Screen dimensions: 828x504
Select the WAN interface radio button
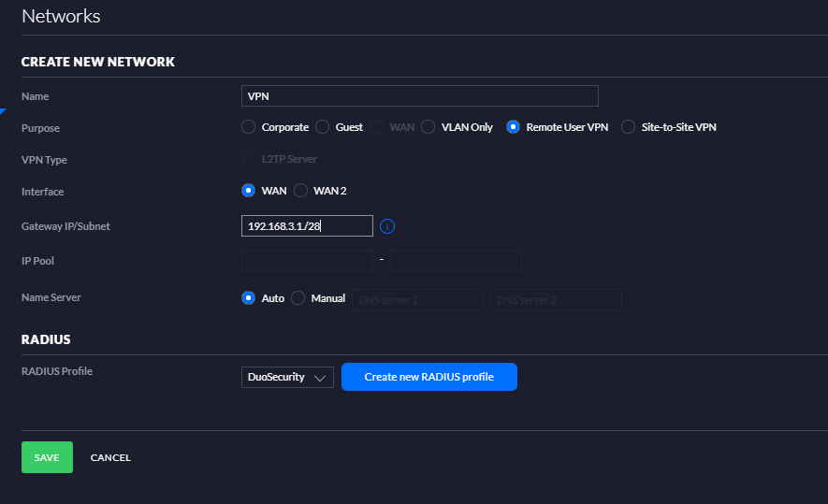click(x=248, y=191)
